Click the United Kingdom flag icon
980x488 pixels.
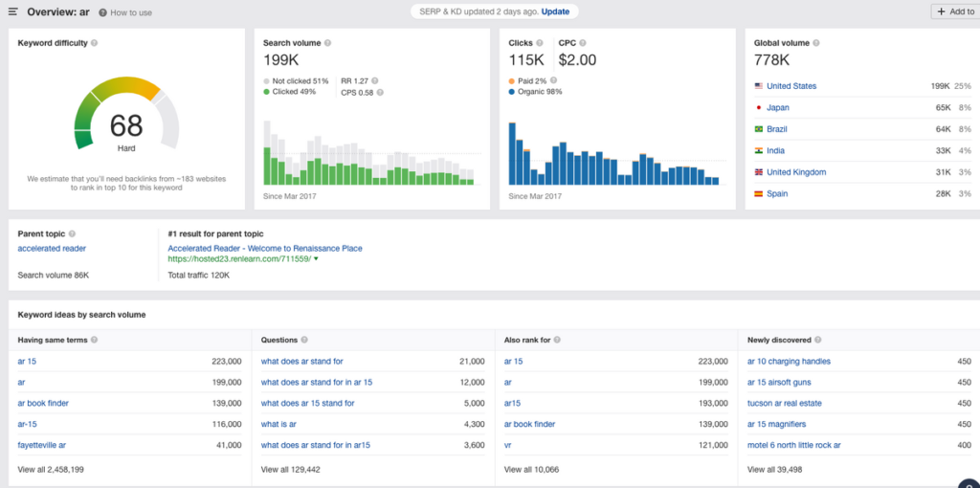coord(759,172)
